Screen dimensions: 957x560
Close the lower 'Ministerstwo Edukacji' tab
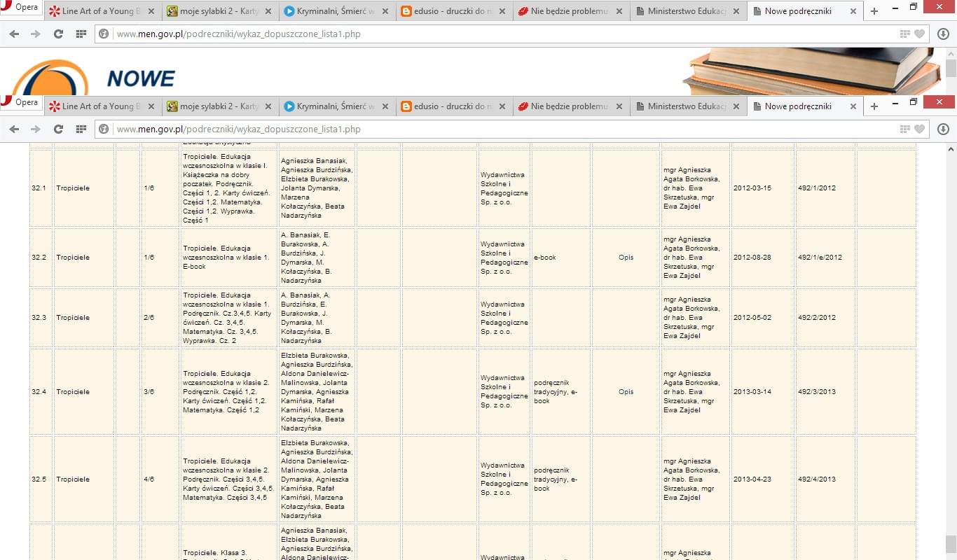pyautogui.click(x=736, y=106)
